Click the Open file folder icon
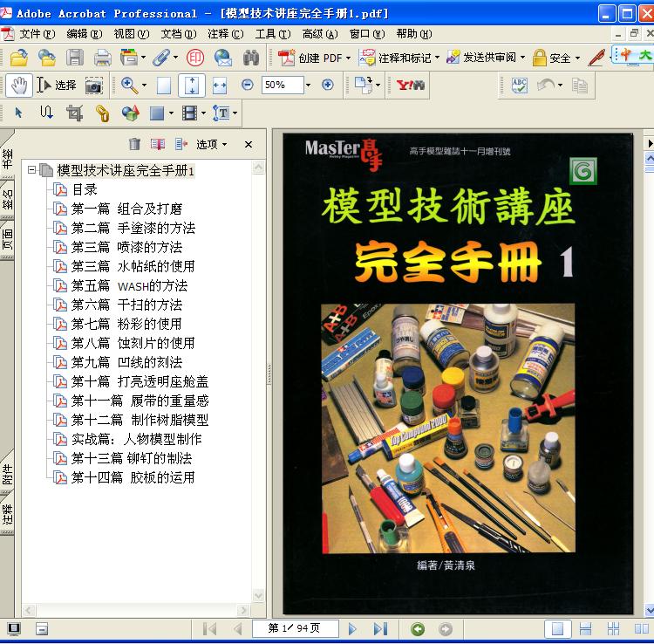This screenshot has width=654, height=644. 19,58
